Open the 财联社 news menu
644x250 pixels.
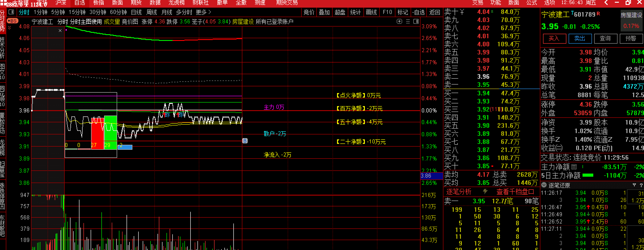(x=201, y=3)
